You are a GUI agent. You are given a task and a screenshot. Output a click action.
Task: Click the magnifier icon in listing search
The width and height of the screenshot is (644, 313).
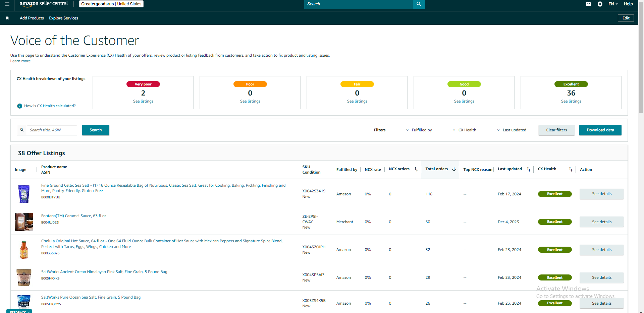22,130
